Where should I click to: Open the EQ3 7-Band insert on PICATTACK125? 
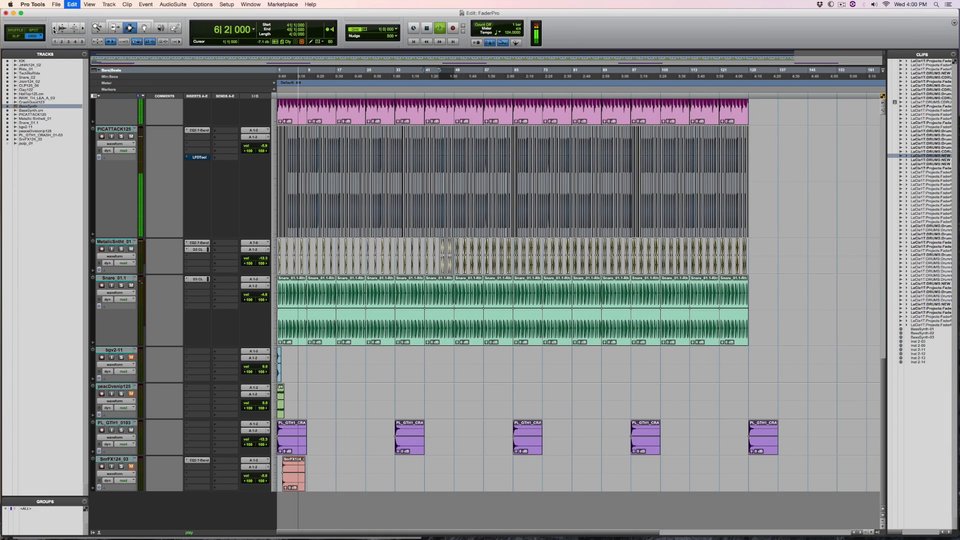point(198,130)
